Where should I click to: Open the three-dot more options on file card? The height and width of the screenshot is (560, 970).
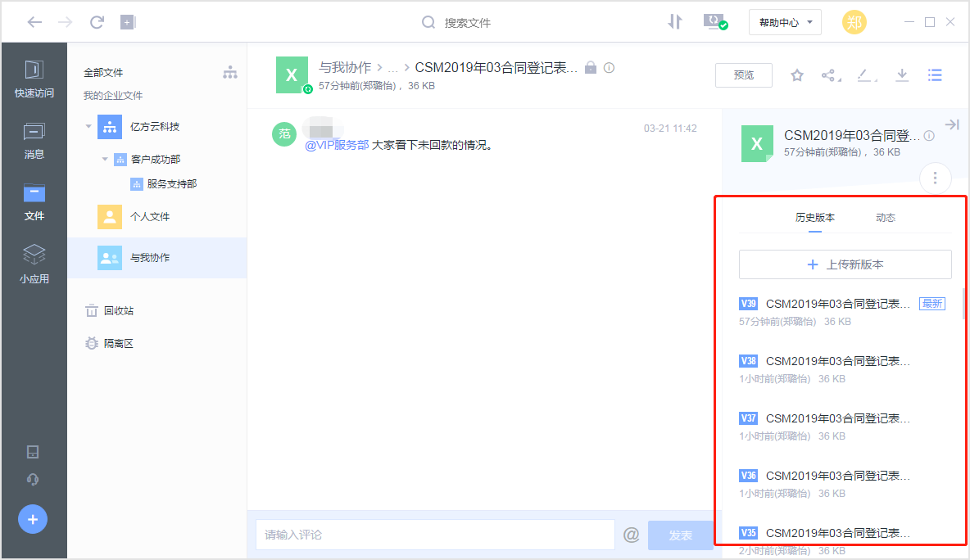(935, 178)
